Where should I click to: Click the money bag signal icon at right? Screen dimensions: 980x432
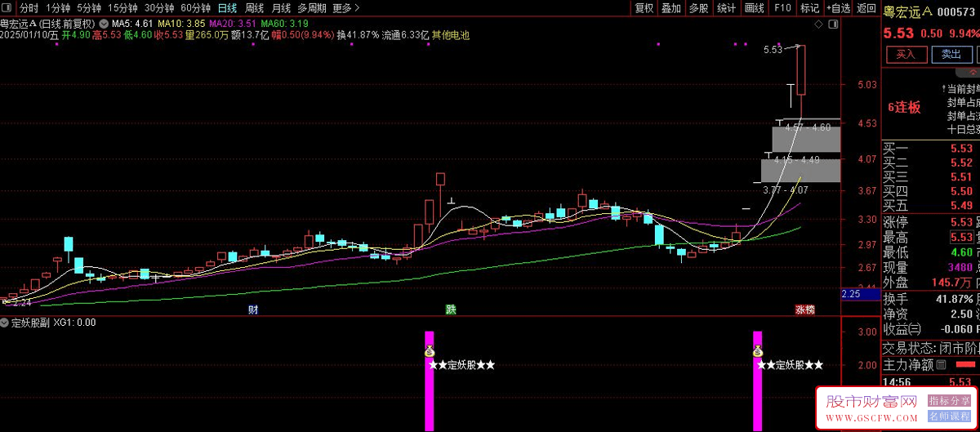pos(757,352)
